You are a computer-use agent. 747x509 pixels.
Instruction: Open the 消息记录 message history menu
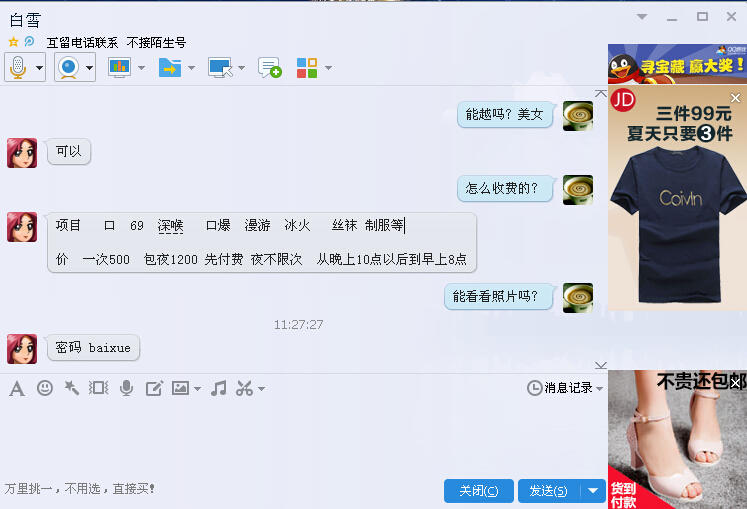click(565, 388)
